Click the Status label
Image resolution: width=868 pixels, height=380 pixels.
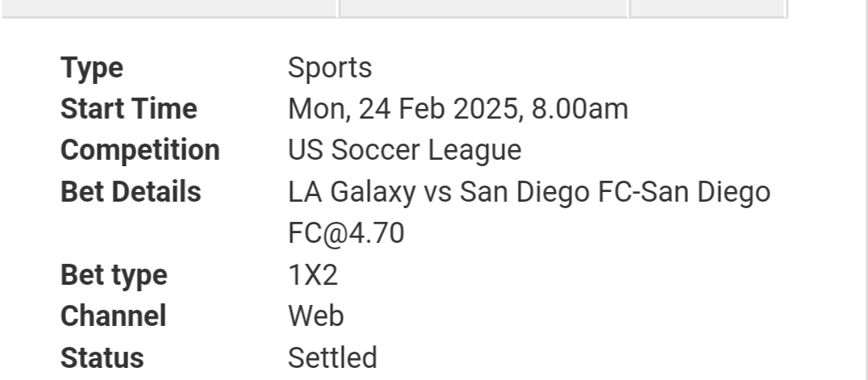coord(102,358)
